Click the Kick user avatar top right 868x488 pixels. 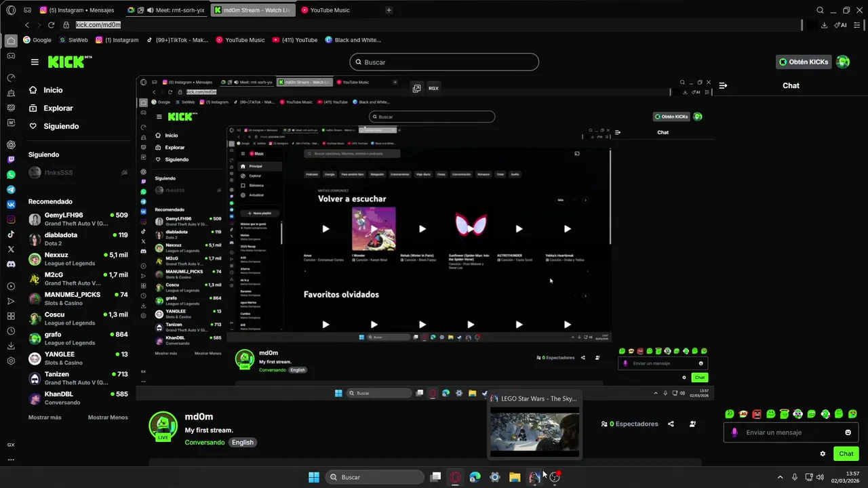tap(843, 62)
